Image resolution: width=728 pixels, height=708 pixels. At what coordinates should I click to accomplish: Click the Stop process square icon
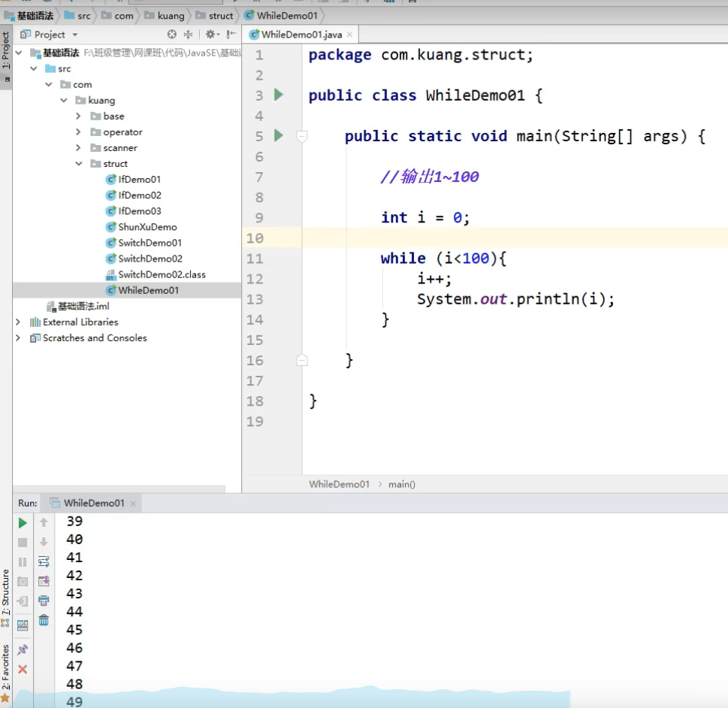pyautogui.click(x=23, y=543)
